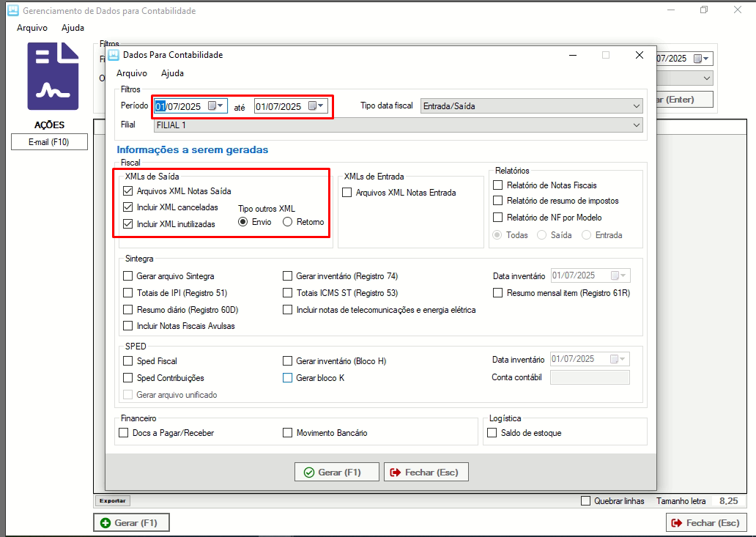The image size is (756, 537).
Task: Select the Retorno radio button
Action: 288,222
